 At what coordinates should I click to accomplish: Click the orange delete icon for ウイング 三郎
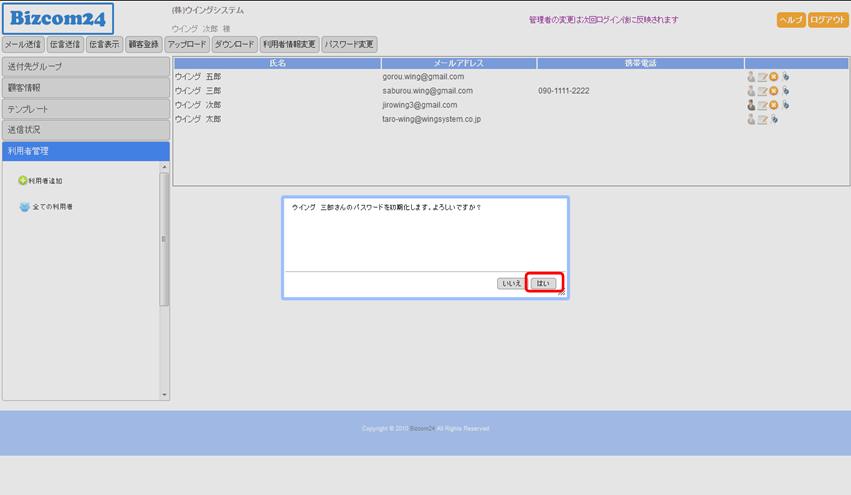pyautogui.click(x=773, y=91)
